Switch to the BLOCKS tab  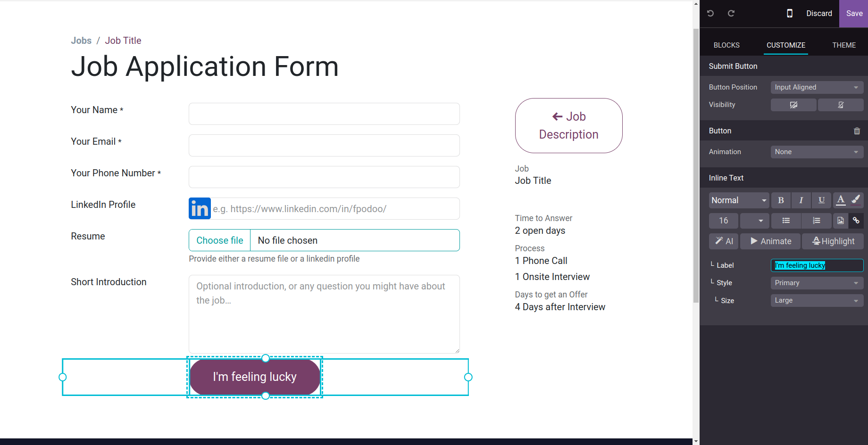(x=726, y=45)
